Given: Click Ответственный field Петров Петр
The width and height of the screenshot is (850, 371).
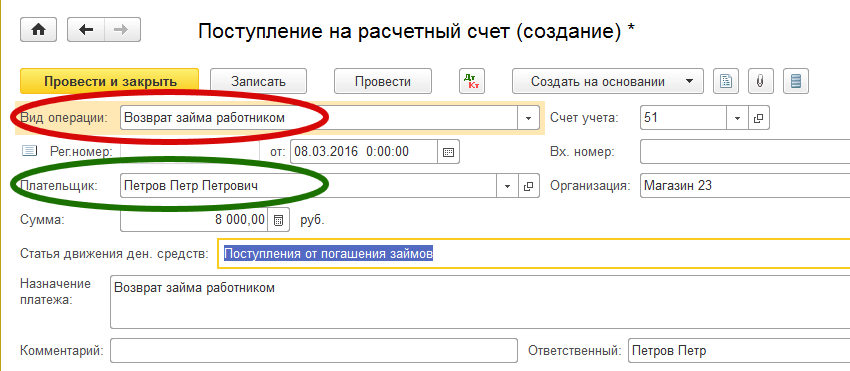Looking at the screenshot, I should (x=739, y=351).
